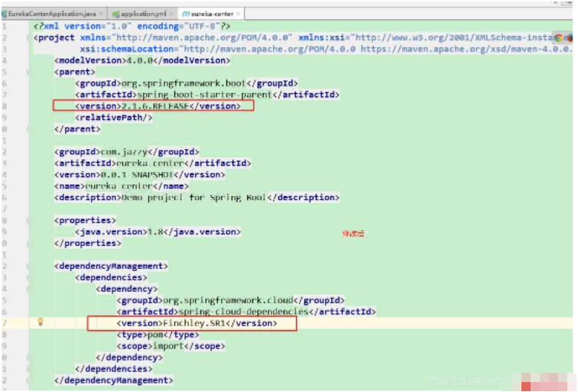Open file in Chrome browser icon
Viewport: 578px width, 392px height.
pos(559,37)
